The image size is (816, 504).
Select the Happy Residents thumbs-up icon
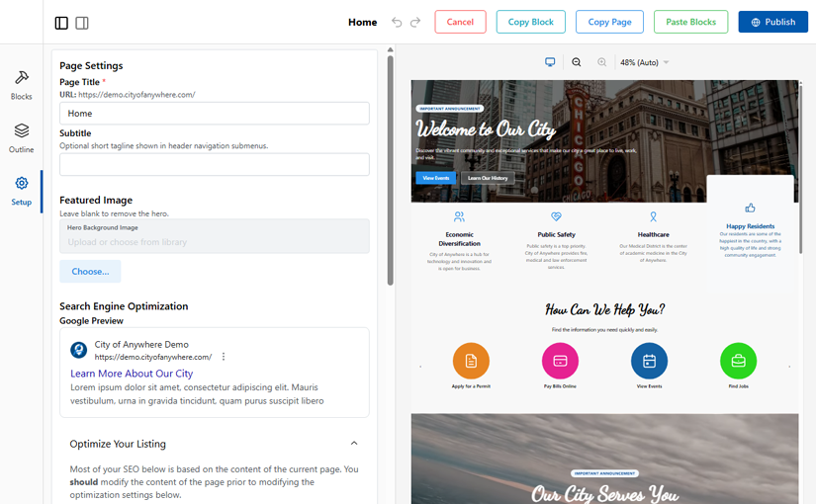[x=750, y=209]
